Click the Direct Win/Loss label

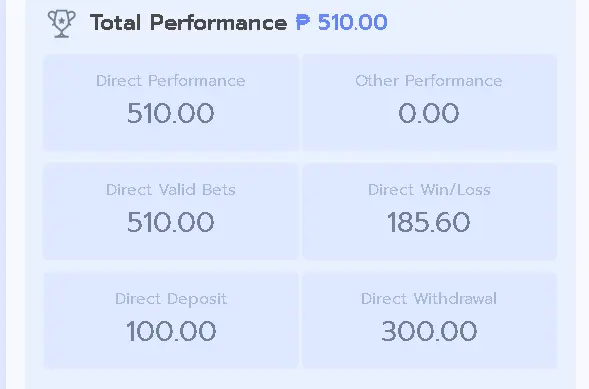click(x=429, y=190)
